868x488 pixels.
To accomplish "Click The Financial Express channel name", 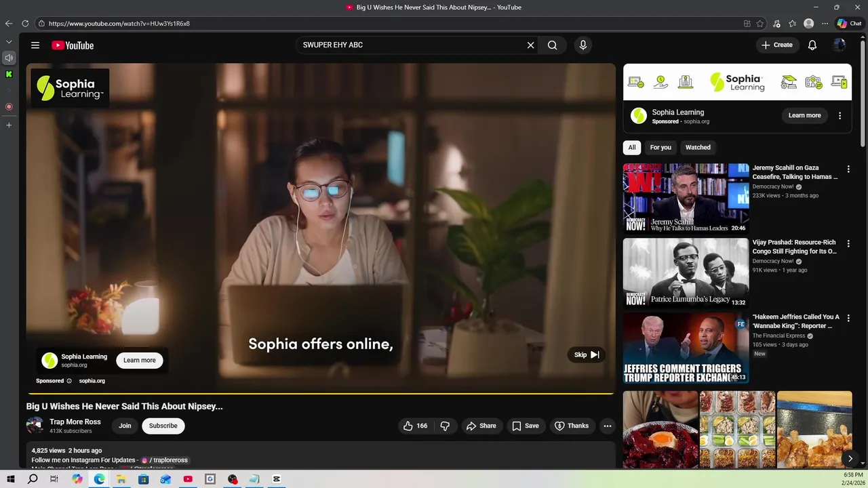I will (x=779, y=335).
